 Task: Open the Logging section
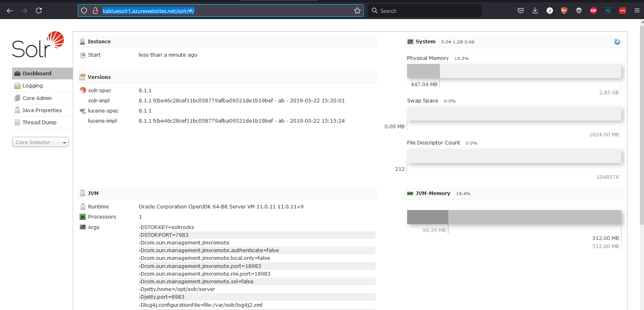[32, 86]
